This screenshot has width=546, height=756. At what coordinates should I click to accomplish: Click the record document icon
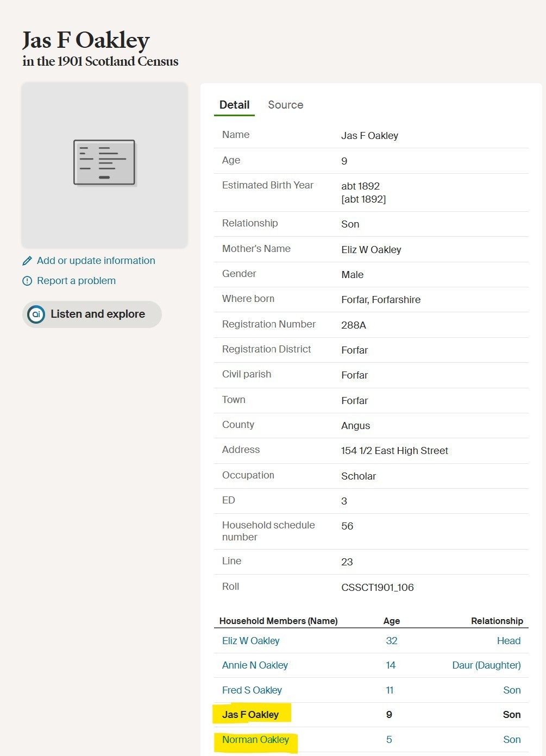[x=104, y=162]
